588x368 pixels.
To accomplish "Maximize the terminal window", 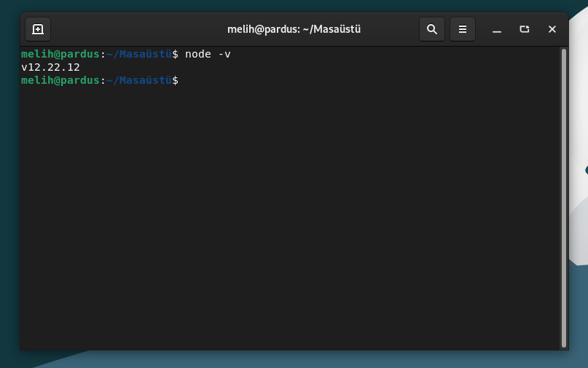I will pyautogui.click(x=525, y=29).
